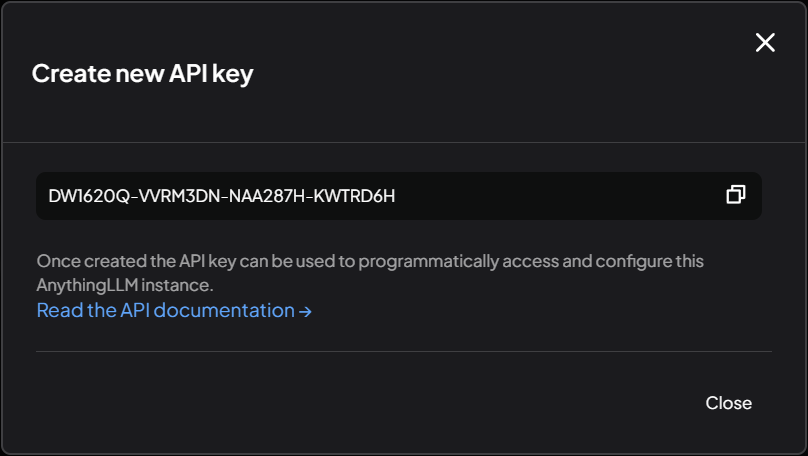Click the Close text in the dialog footer
The height and width of the screenshot is (456, 808).
pos(728,403)
